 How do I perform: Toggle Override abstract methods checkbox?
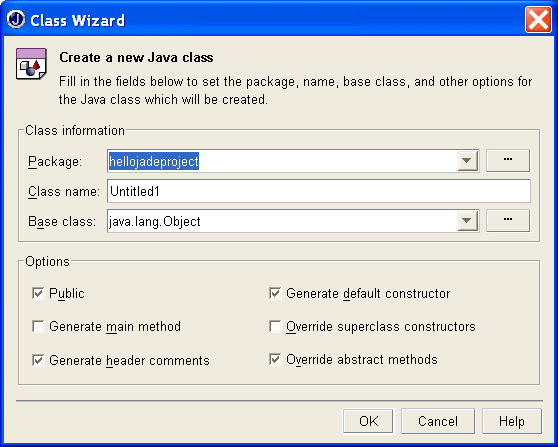pos(275,359)
